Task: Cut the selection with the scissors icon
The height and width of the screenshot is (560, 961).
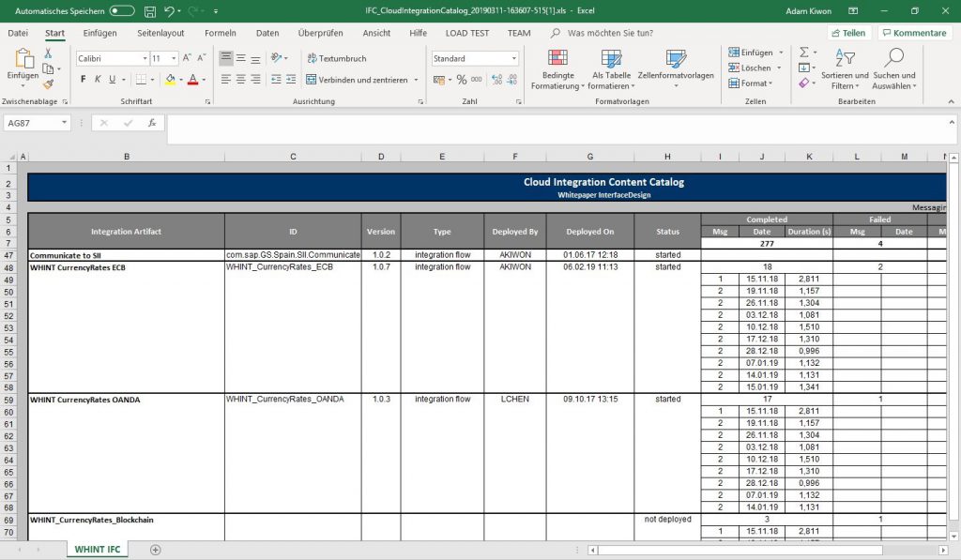Action: 48,53
